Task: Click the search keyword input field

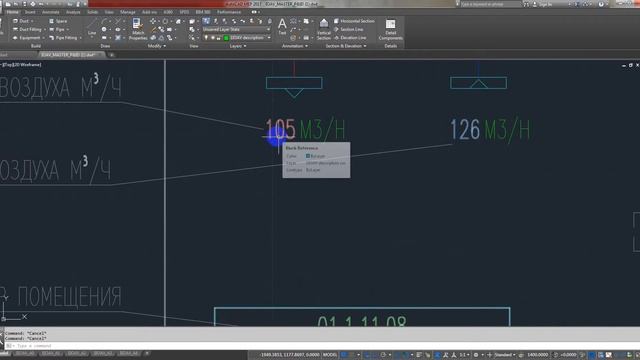Action: coord(490,4)
